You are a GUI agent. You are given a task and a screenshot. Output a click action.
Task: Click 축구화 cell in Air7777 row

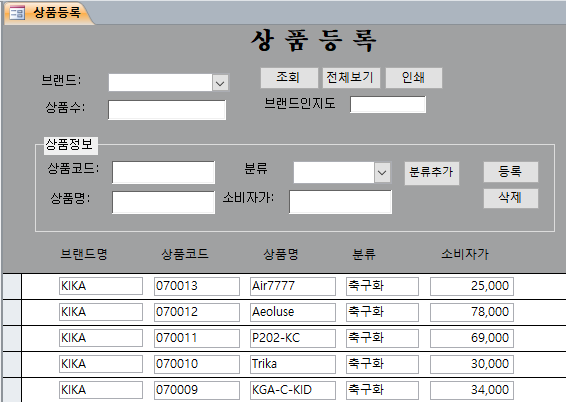[x=382, y=286]
